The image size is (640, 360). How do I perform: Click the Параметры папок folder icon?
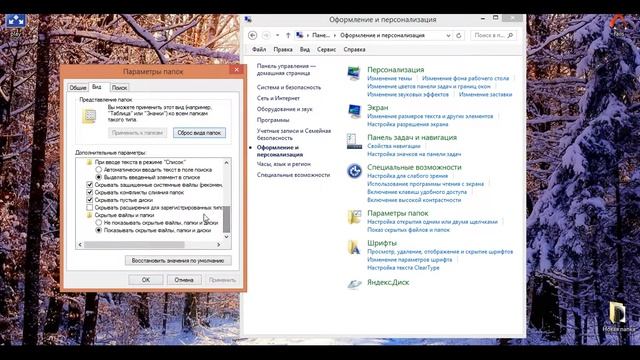coord(354,217)
